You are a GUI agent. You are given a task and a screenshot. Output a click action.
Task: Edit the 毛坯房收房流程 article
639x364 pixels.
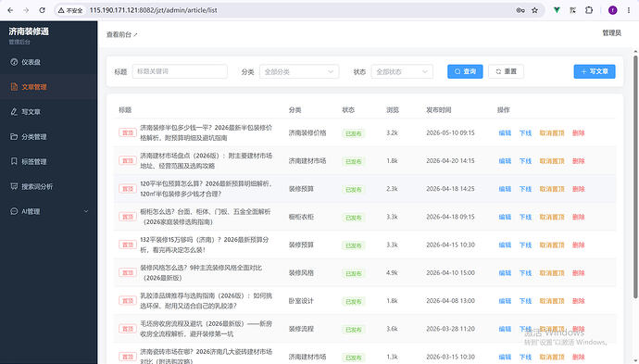coord(505,329)
